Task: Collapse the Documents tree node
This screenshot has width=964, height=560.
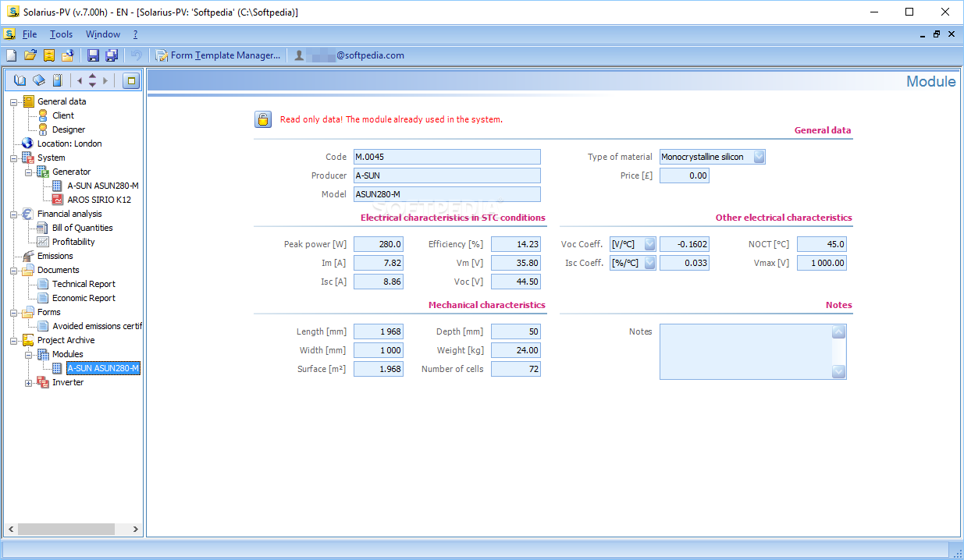Action: point(14,270)
